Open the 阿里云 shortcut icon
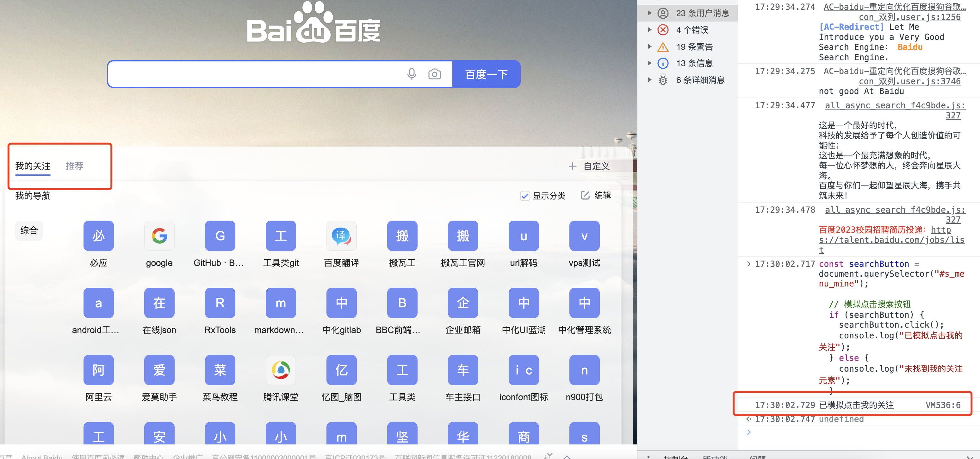This screenshot has width=980, height=459. (98, 370)
